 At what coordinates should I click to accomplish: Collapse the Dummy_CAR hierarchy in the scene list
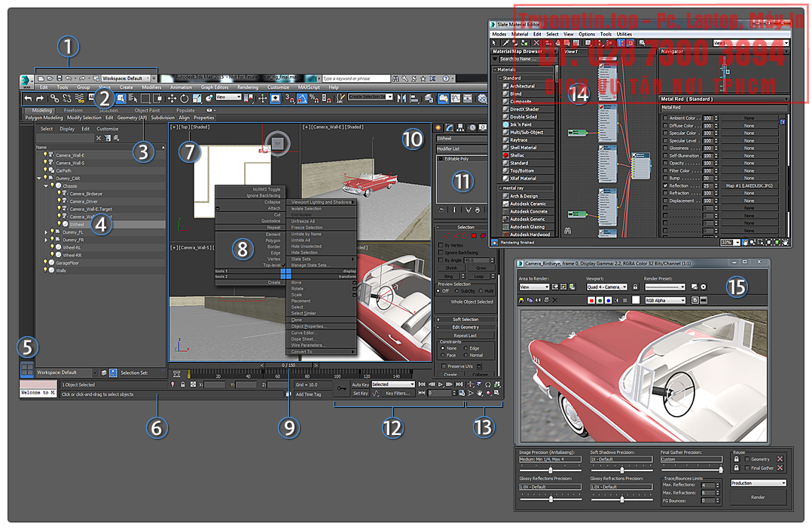(x=38, y=179)
